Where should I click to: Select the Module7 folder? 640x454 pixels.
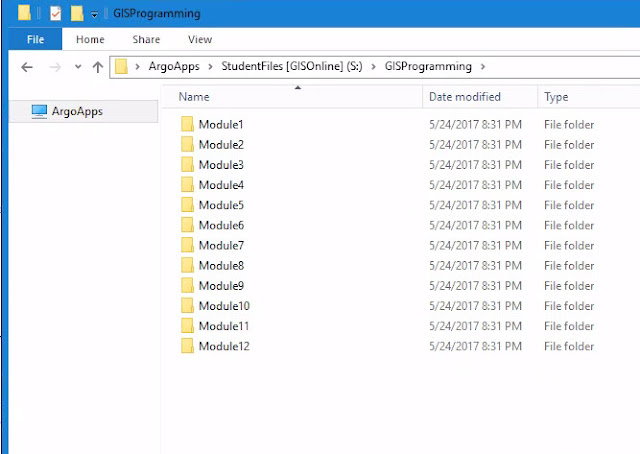(x=221, y=245)
